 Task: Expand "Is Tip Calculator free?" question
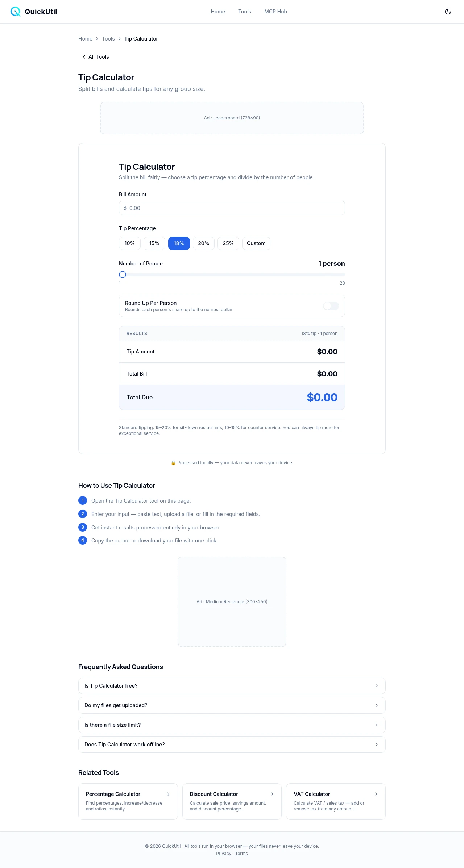pos(232,686)
